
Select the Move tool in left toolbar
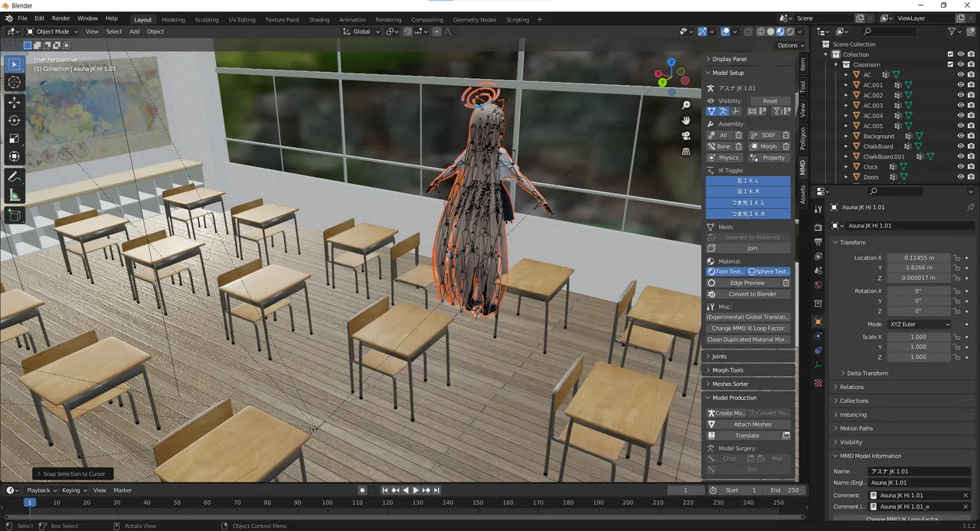[14, 102]
